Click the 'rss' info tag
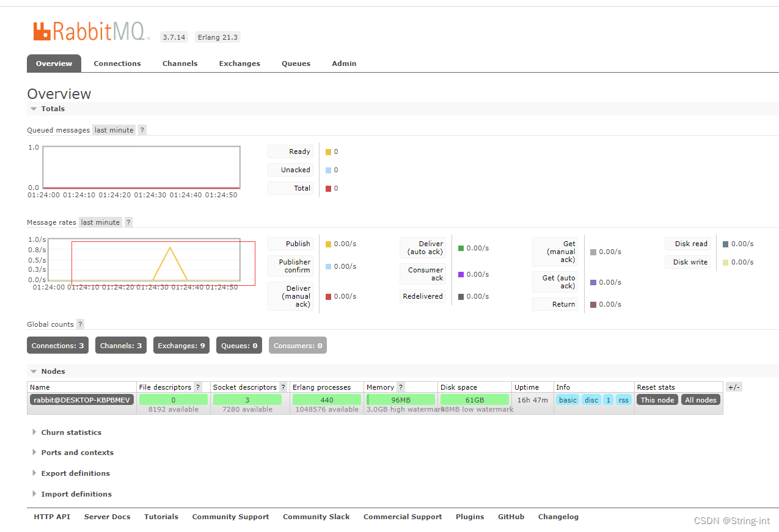The image size is (779, 532). coord(623,400)
